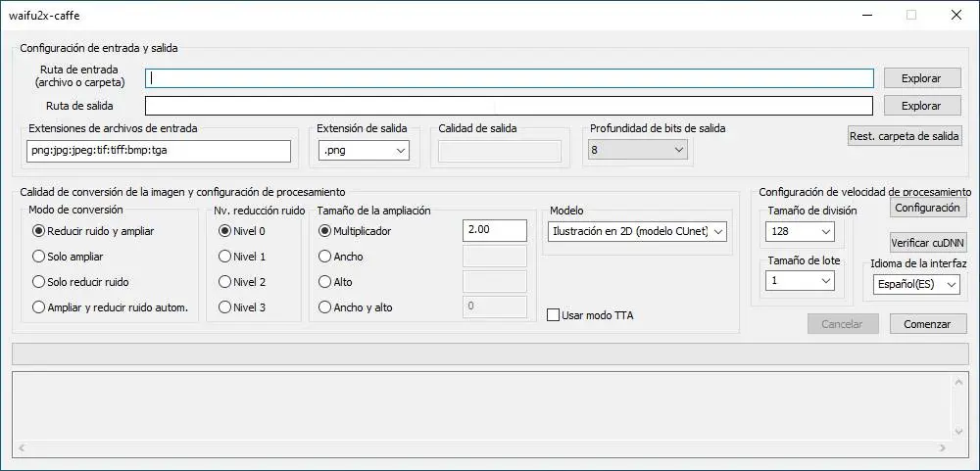The height and width of the screenshot is (471, 980).
Task: Click the input file extensions text field
Action: pos(160,151)
